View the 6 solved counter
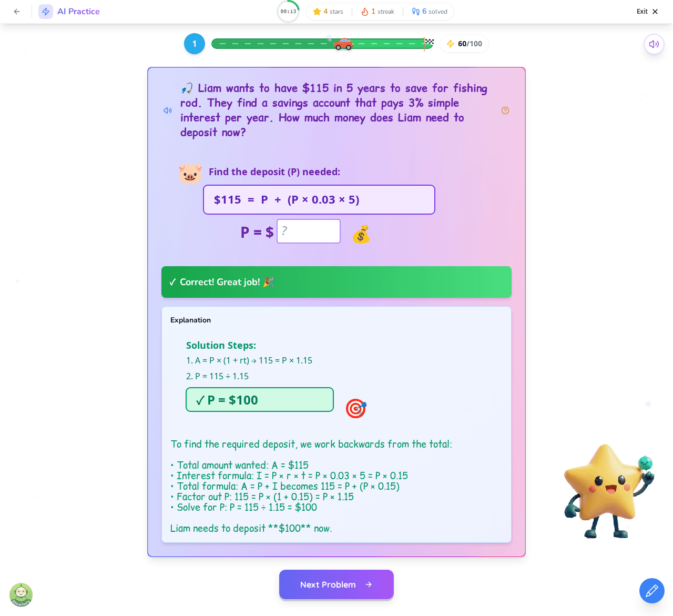This screenshot has height=616, width=673. click(x=430, y=12)
